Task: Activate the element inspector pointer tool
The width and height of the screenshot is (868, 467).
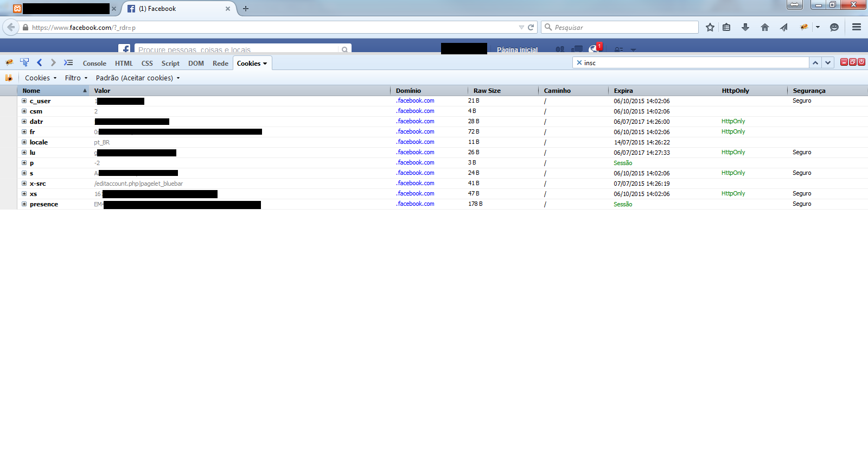Action: (x=24, y=63)
